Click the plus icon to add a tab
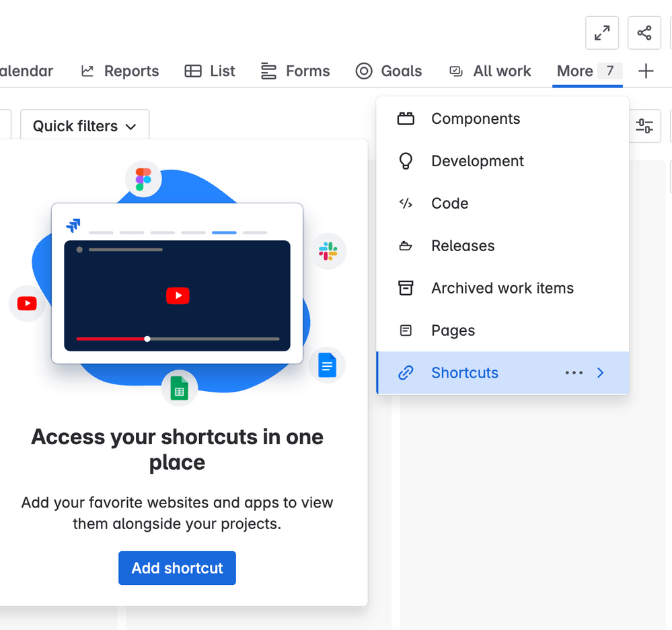 click(x=645, y=71)
